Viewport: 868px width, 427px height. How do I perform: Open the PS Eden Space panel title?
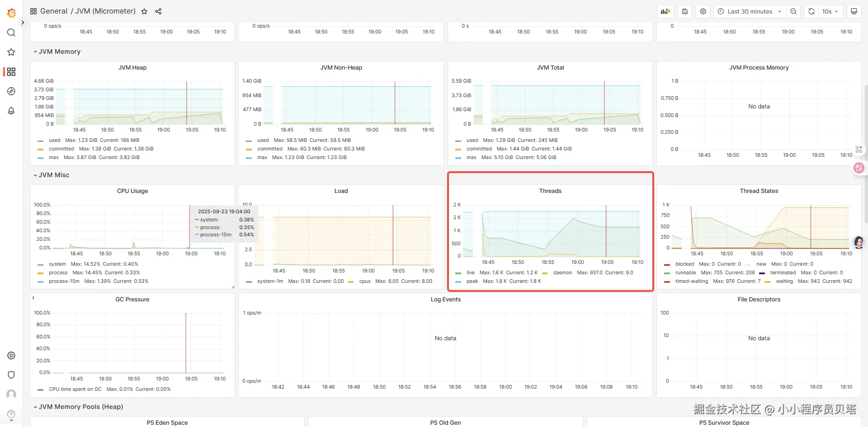(167, 423)
